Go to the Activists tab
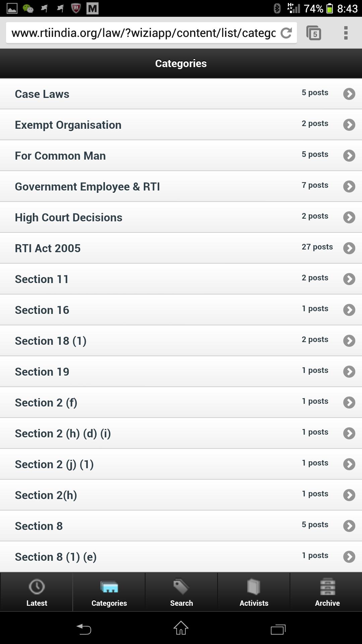The image size is (362, 644). 254,592
